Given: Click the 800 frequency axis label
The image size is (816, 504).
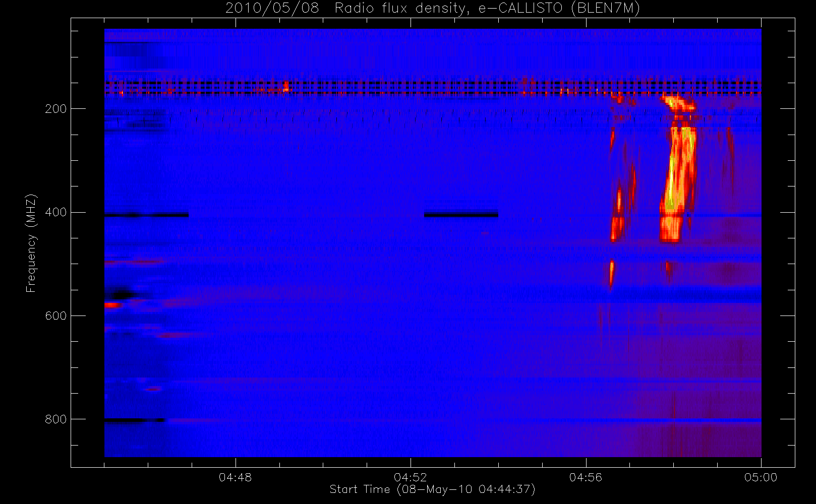Looking at the screenshot, I should [x=55, y=419].
